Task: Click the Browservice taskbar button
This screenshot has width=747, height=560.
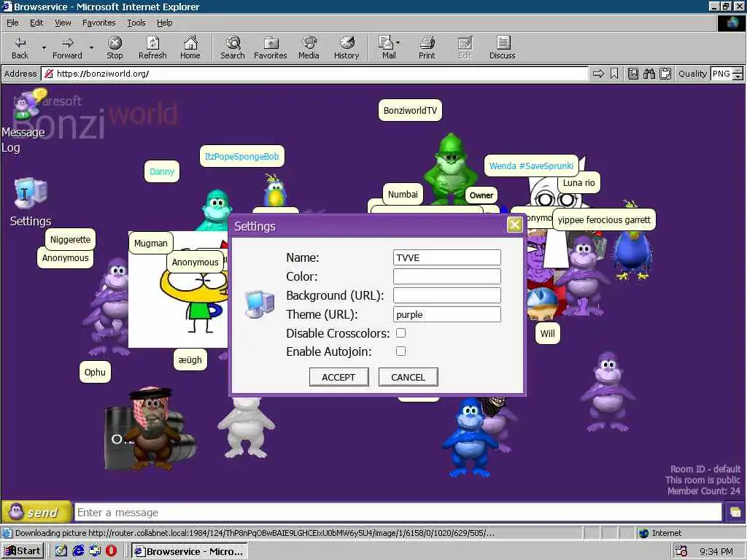Action: coord(189,551)
